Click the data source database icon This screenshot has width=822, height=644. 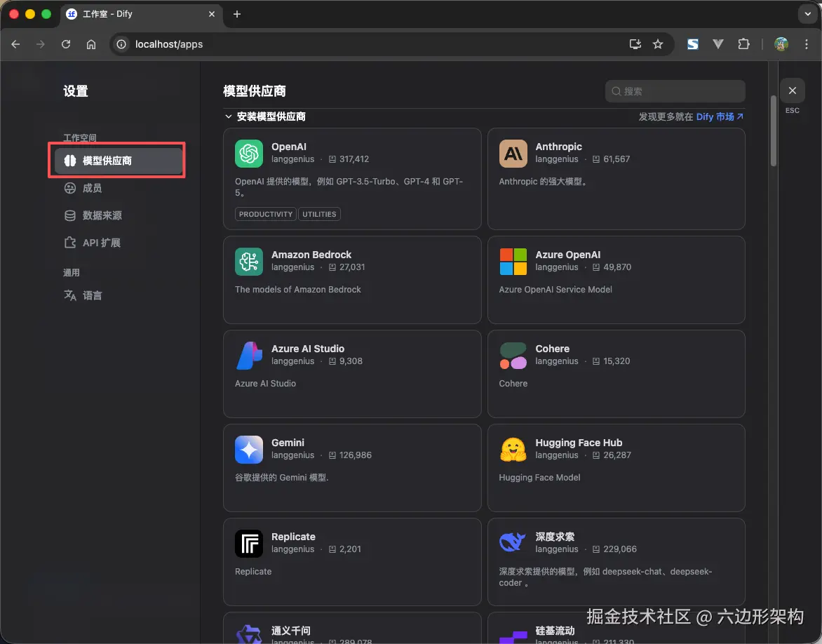coord(69,215)
